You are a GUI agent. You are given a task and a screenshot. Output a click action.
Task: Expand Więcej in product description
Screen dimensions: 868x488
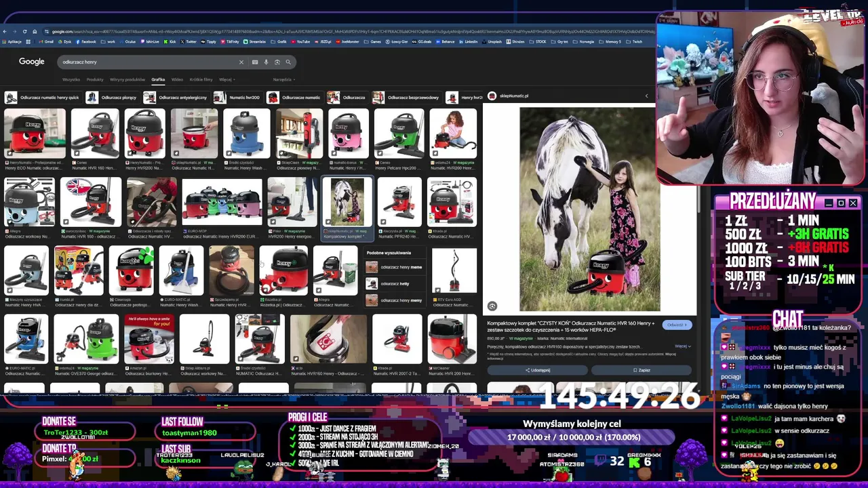[683, 346]
